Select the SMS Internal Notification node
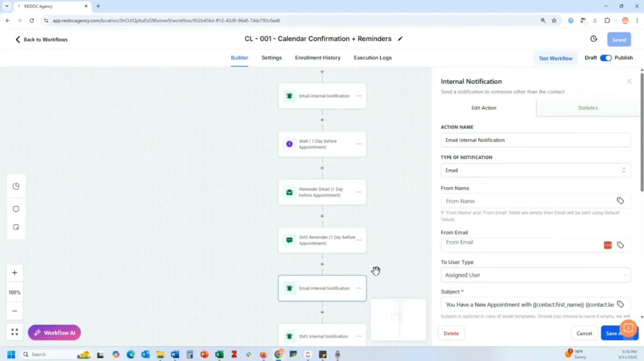The height and width of the screenshot is (361, 644). pos(322,335)
